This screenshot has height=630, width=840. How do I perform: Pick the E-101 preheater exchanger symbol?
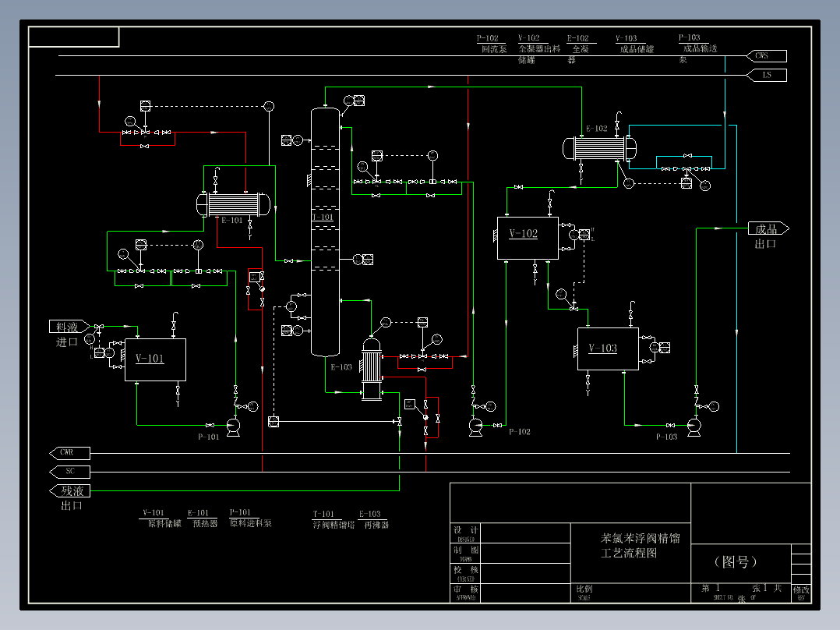tap(233, 205)
